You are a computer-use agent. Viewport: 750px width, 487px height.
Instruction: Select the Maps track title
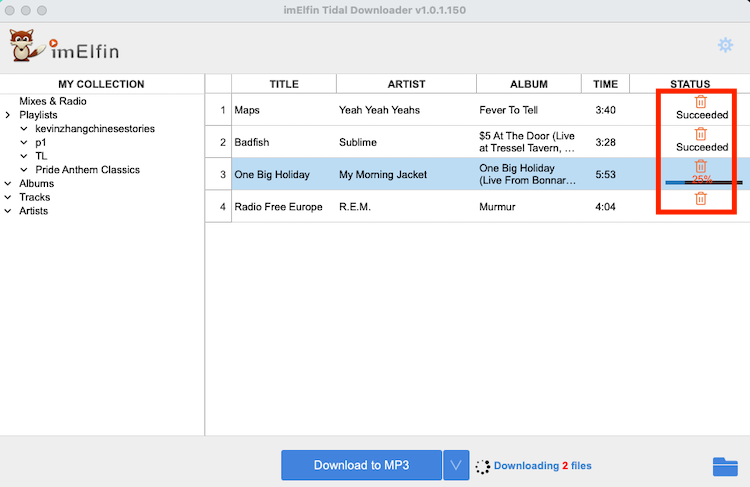tap(247, 110)
